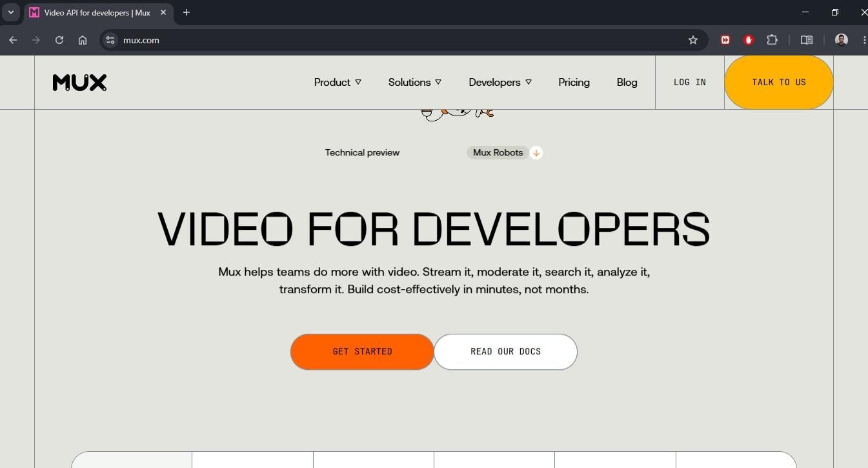Click the GET STARTED button
The height and width of the screenshot is (468, 868).
(x=362, y=352)
